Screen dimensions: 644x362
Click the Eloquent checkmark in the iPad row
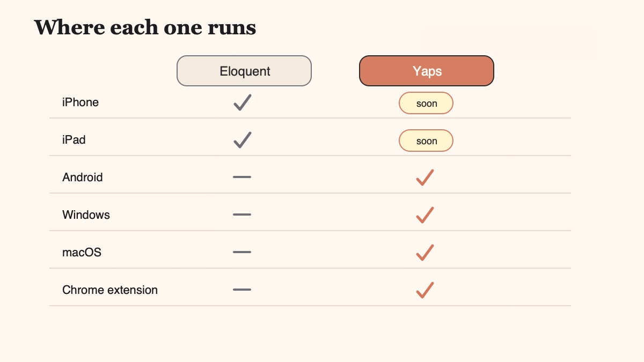click(243, 139)
